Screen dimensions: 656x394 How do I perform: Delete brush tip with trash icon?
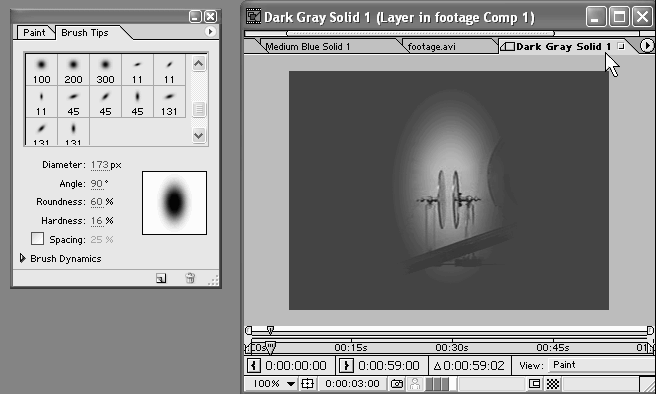190,278
